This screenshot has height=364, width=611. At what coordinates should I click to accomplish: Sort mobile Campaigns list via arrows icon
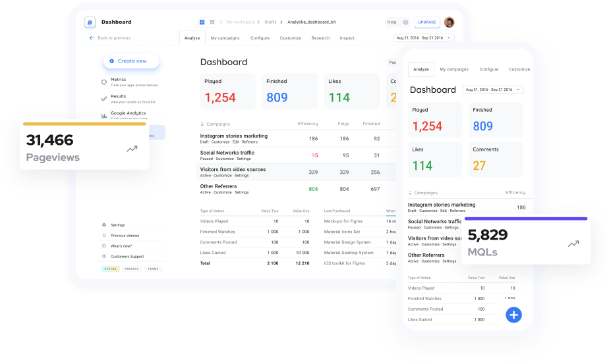410,193
